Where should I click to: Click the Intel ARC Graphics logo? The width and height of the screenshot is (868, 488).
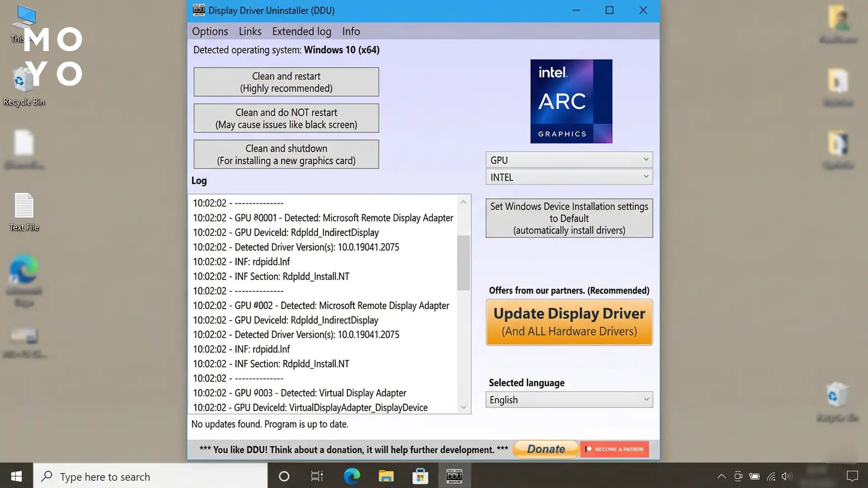tap(571, 101)
